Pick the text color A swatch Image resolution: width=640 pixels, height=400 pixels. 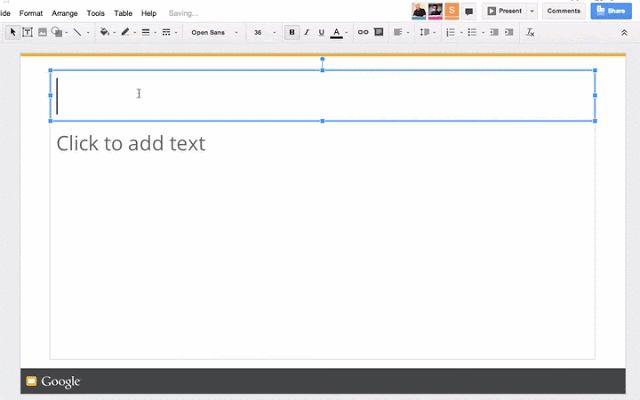(x=336, y=32)
